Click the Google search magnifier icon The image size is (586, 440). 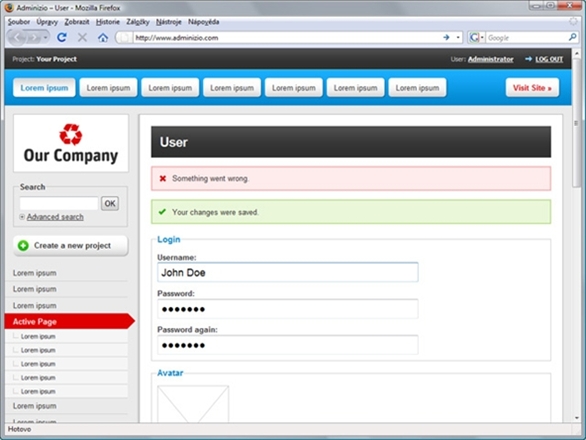pos(572,37)
